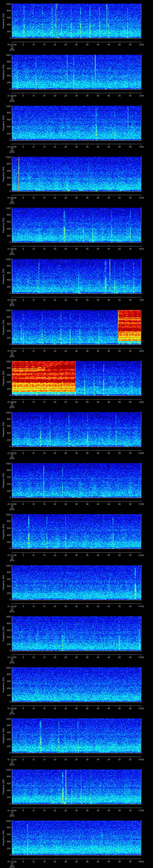The width and height of the screenshot is (153, 868).
Task: Select the 21:05:00 timestamp text
Action: click(x=12, y=249)
